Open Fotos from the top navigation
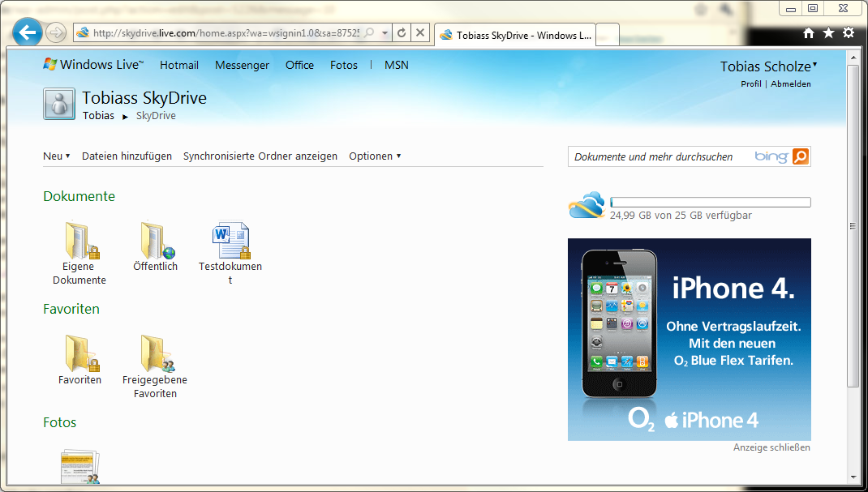Image resolution: width=868 pixels, height=492 pixels. pyautogui.click(x=344, y=65)
